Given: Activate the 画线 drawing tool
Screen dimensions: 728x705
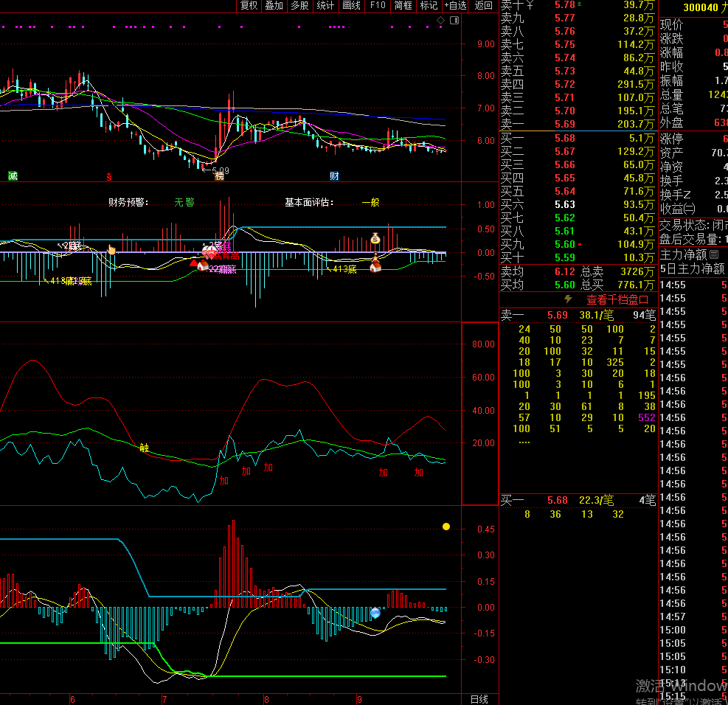Looking at the screenshot, I should click(x=352, y=6).
